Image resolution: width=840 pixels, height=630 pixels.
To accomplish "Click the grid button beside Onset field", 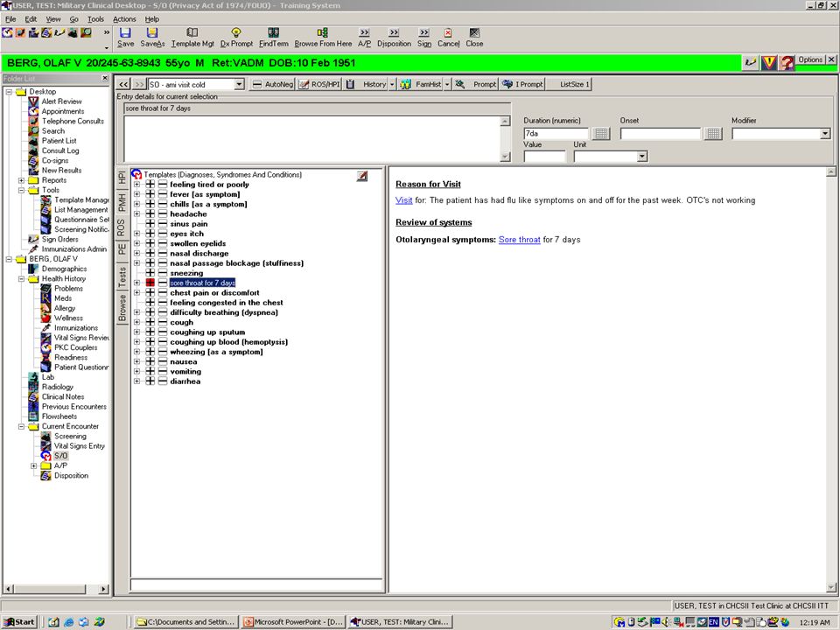I will [x=713, y=133].
